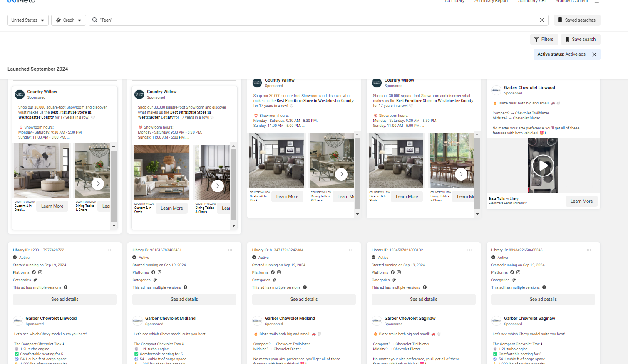Viewport: 628px width, 364px height.
Task: Click Learn More on the Blaze Trails w/ Chevy ad
Action: tap(581, 201)
